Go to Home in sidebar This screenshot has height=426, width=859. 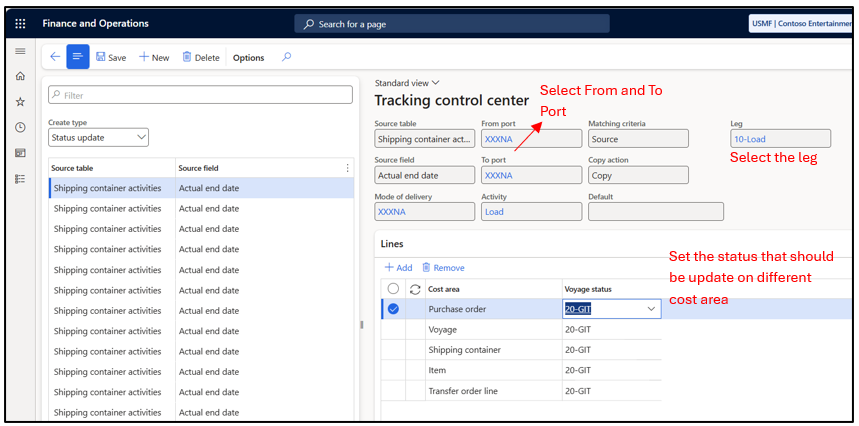(x=20, y=76)
